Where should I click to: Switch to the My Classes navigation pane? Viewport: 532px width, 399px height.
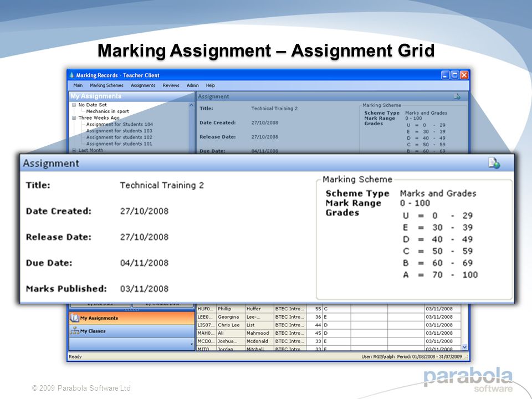click(132, 331)
